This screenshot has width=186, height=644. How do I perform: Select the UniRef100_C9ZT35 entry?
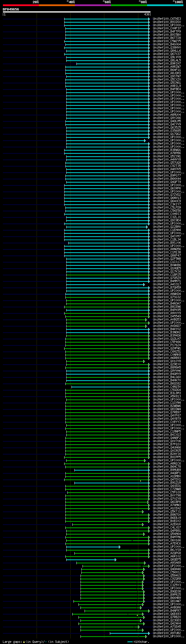[167, 166]
